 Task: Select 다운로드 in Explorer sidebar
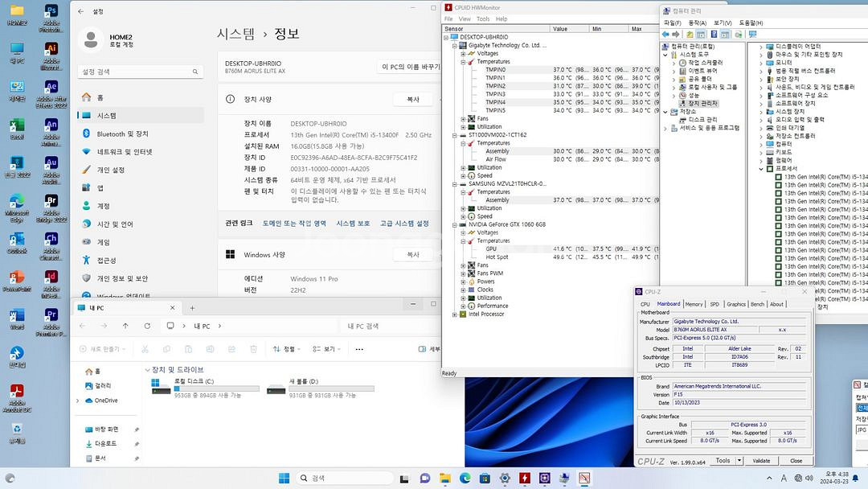coord(105,444)
